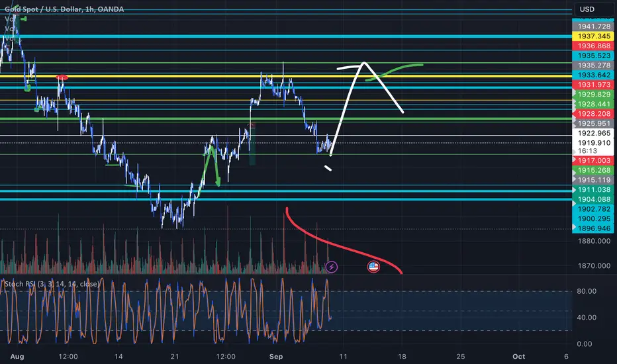Click the white 1922.965 price label

(x=593, y=133)
